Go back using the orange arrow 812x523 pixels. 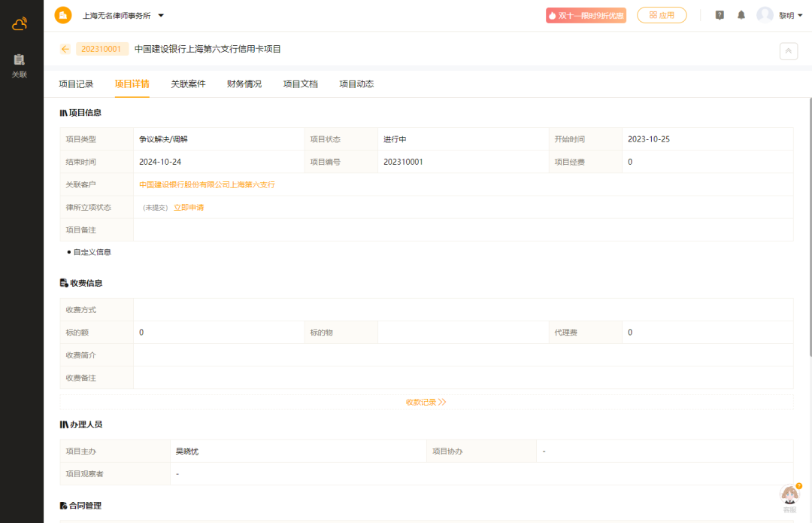point(65,49)
